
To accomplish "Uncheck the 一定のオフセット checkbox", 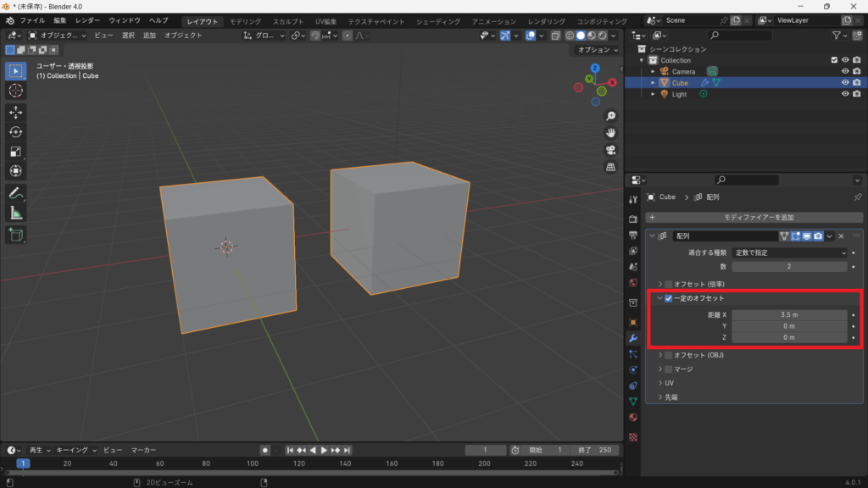I will click(669, 298).
